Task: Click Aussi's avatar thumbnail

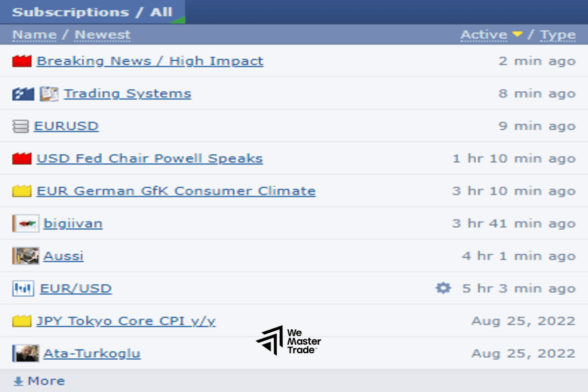Action: [x=26, y=256]
